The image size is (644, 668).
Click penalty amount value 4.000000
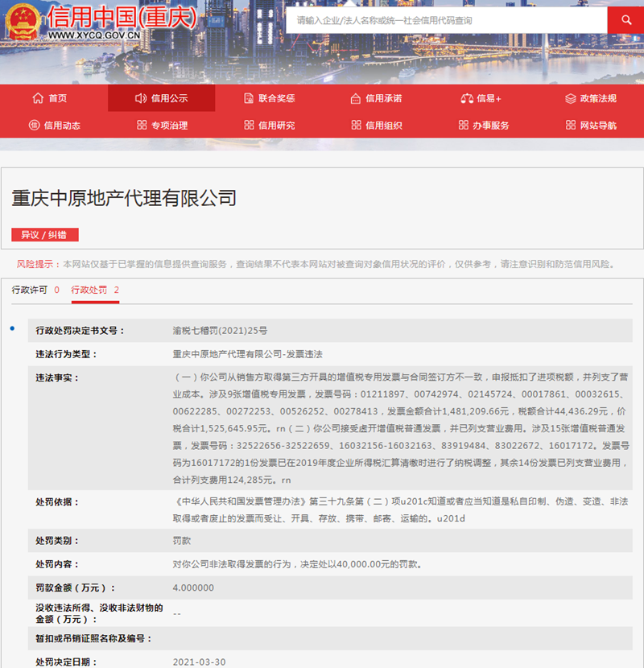193,588
